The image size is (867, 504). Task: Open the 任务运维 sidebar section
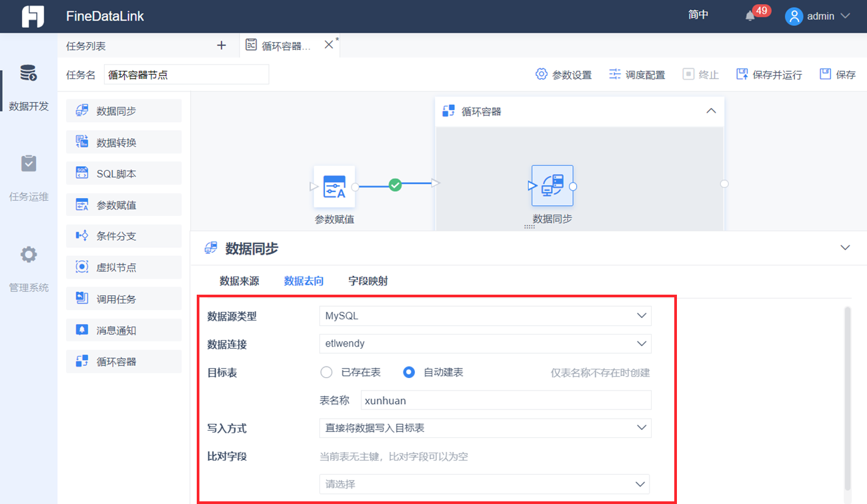[x=29, y=178]
